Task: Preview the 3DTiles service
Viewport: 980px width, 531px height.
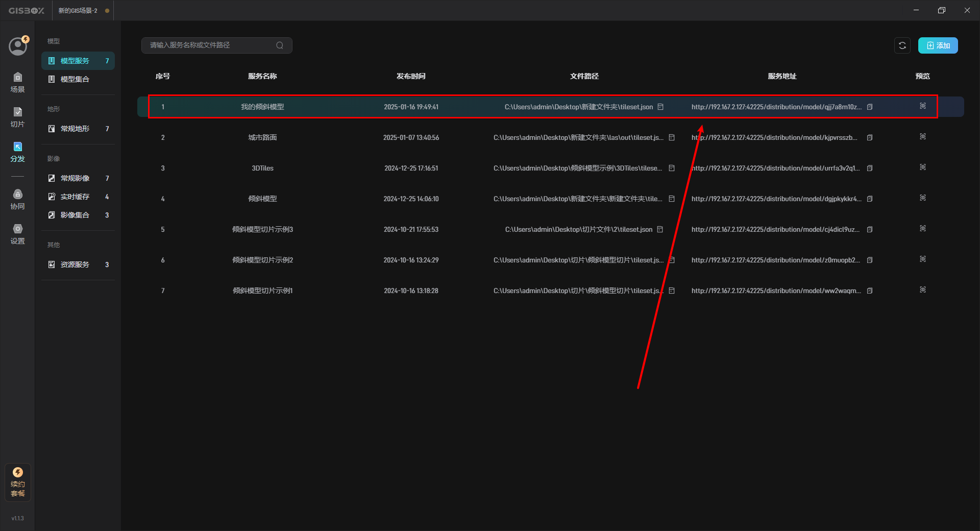Action: tap(923, 167)
